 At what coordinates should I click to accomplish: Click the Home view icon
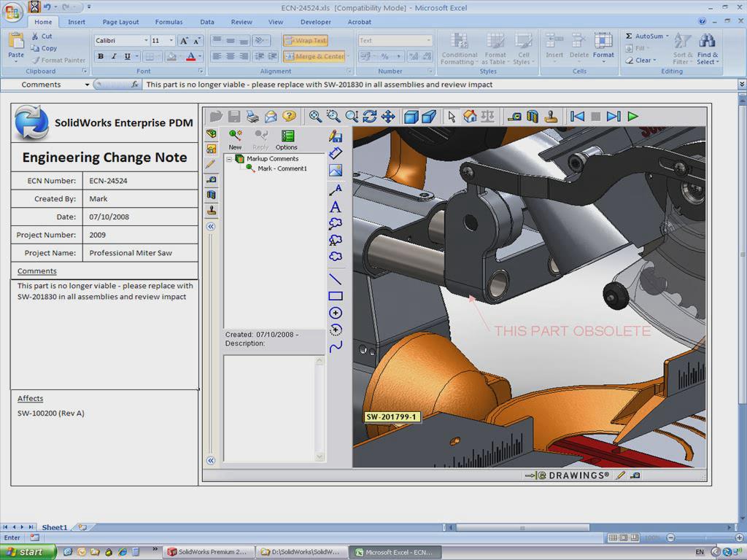pos(470,116)
